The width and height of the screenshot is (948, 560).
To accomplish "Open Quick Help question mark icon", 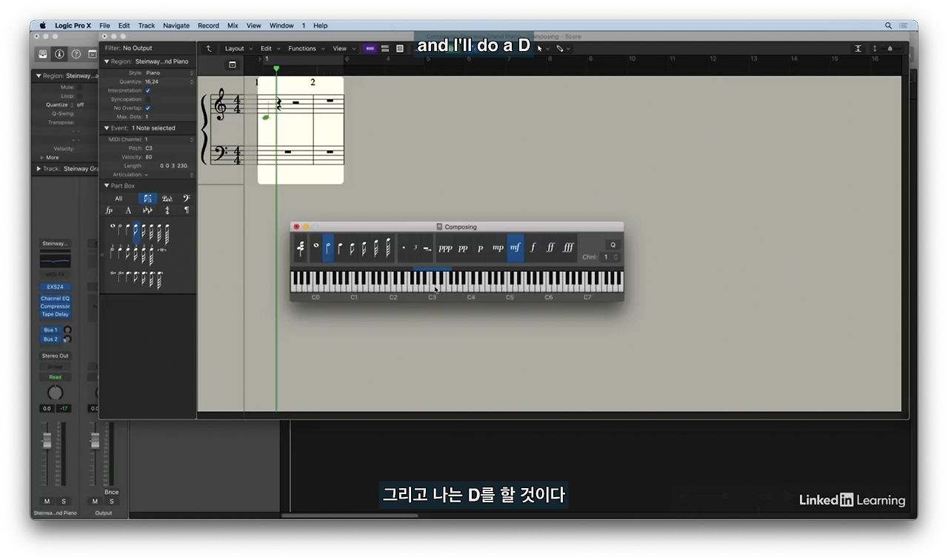I will (76, 54).
